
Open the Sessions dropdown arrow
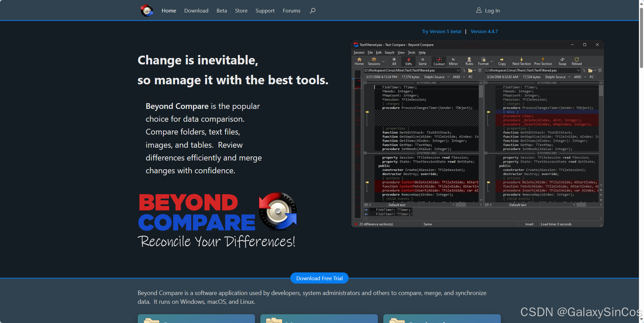(x=383, y=61)
